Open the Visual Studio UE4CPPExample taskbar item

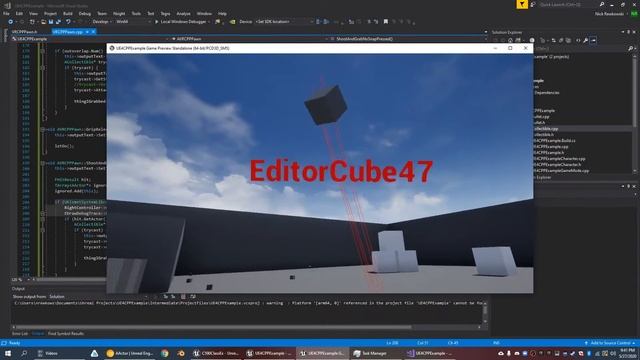(431, 353)
